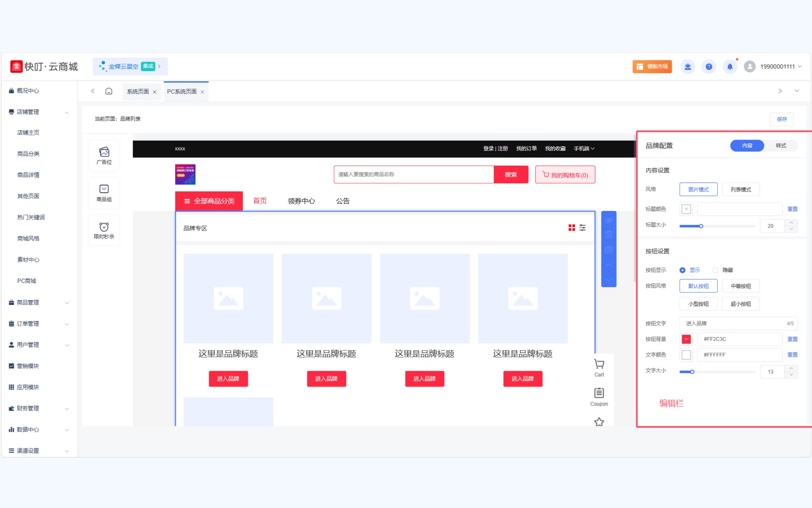Viewport: 812px width, 508px height.
Task: Open the customer service headset icon
Action: [688, 67]
